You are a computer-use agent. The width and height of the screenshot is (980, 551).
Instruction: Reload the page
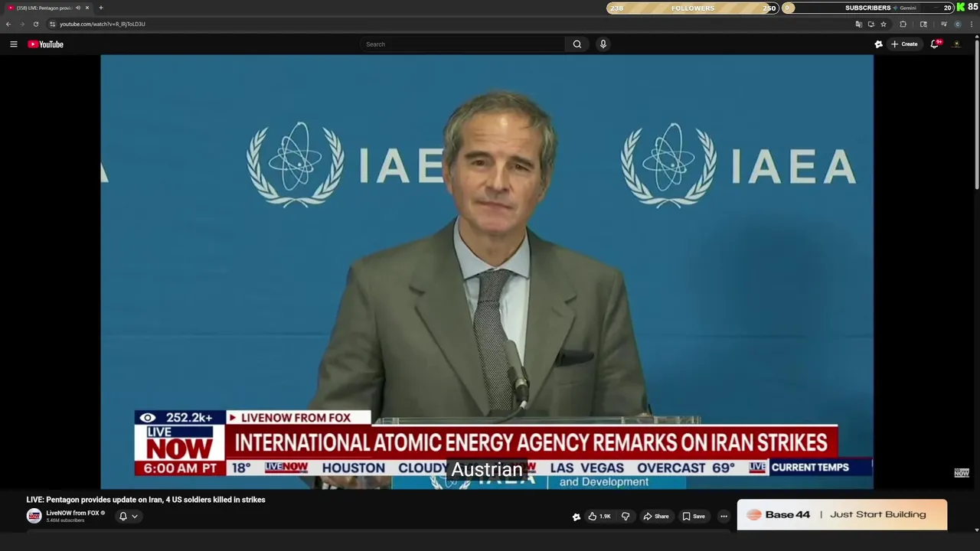click(x=35, y=24)
